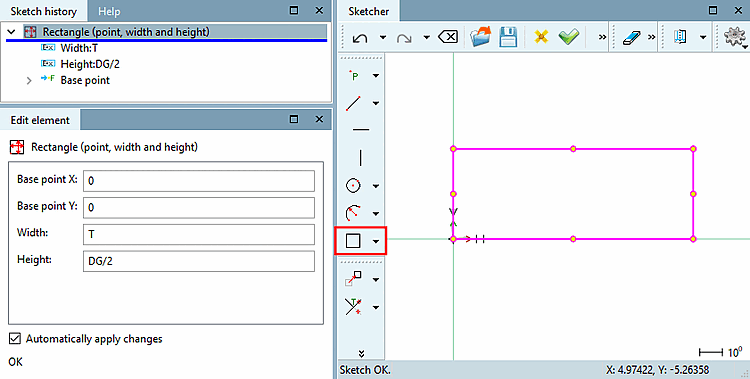The width and height of the screenshot is (750, 379).
Task: Select the Arc tool
Action: [x=353, y=213]
